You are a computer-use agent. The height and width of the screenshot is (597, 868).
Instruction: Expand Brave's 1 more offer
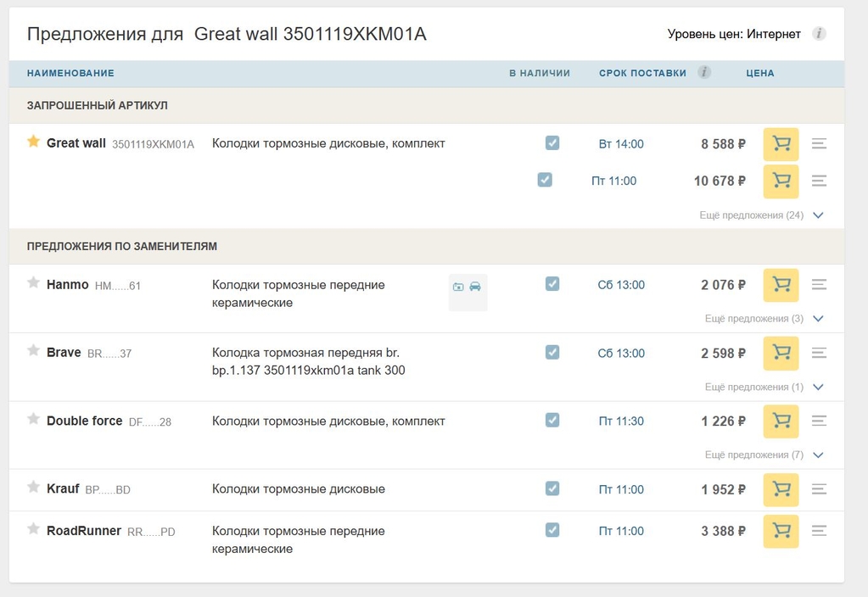click(x=764, y=387)
